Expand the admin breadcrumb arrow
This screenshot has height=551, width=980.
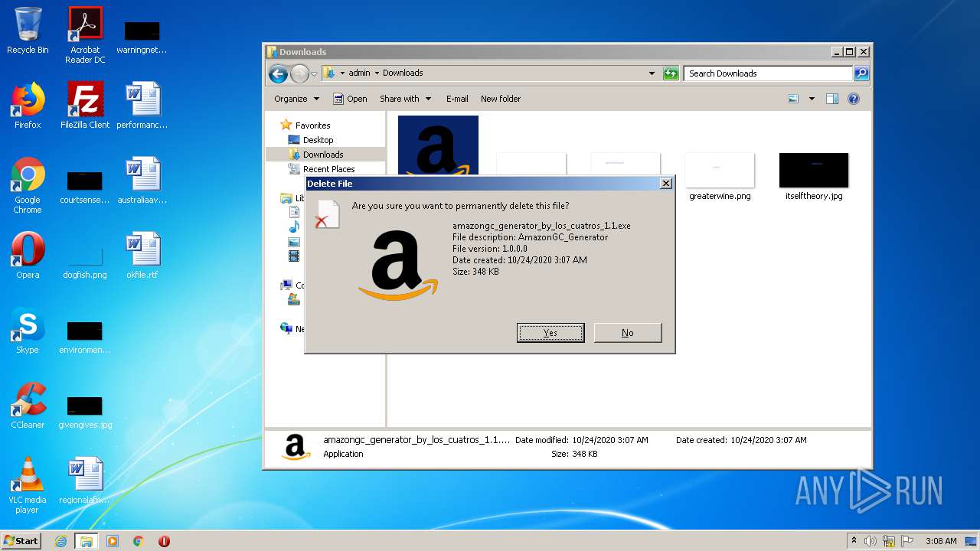point(377,73)
